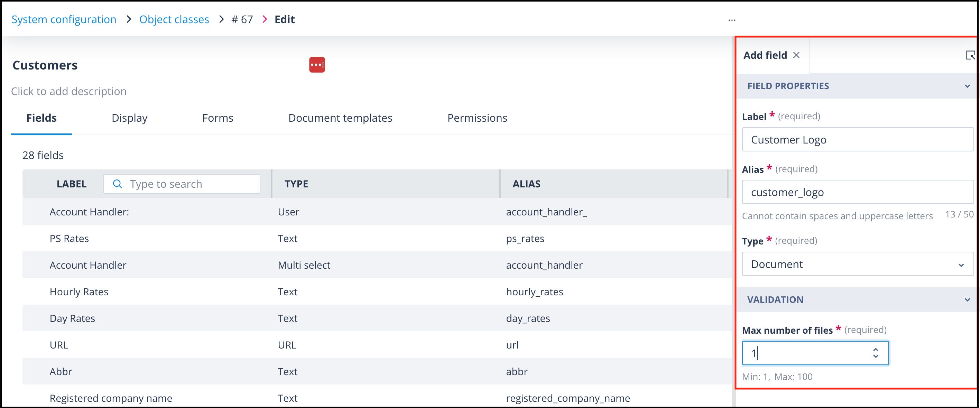Collapse the VALIDATION section

click(x=967, y=300)
